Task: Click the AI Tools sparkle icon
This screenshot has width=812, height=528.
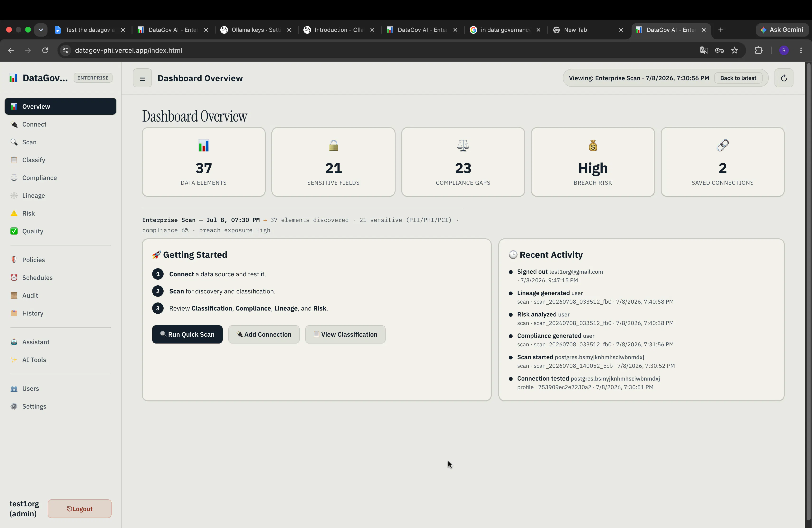Action: [x=14, y=359]
